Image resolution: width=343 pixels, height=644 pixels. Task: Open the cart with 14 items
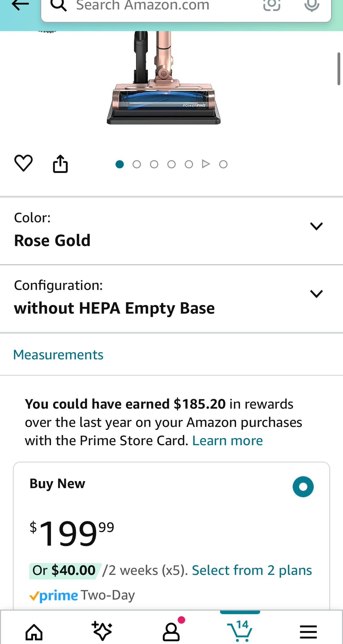pyautogui.click(x=240, y=631)
